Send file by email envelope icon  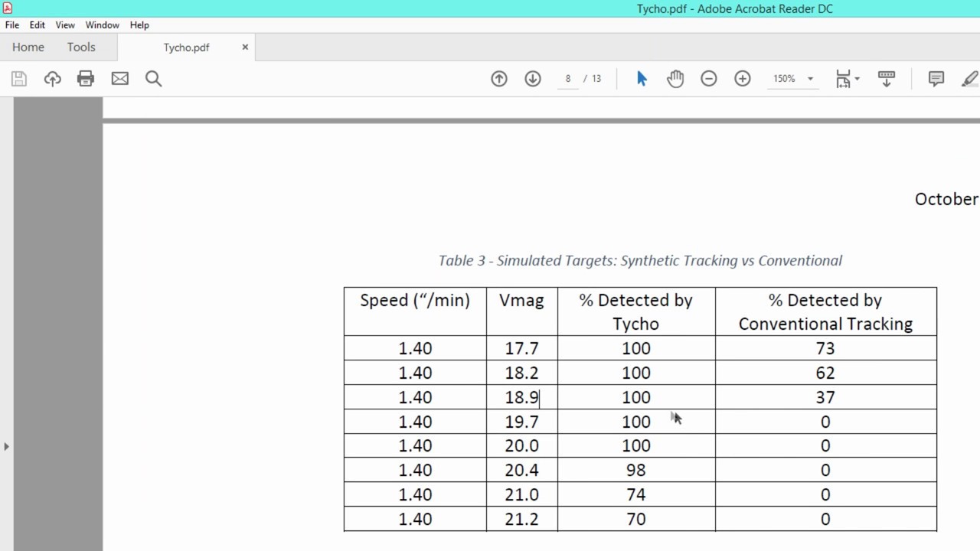tap(119, 78)
